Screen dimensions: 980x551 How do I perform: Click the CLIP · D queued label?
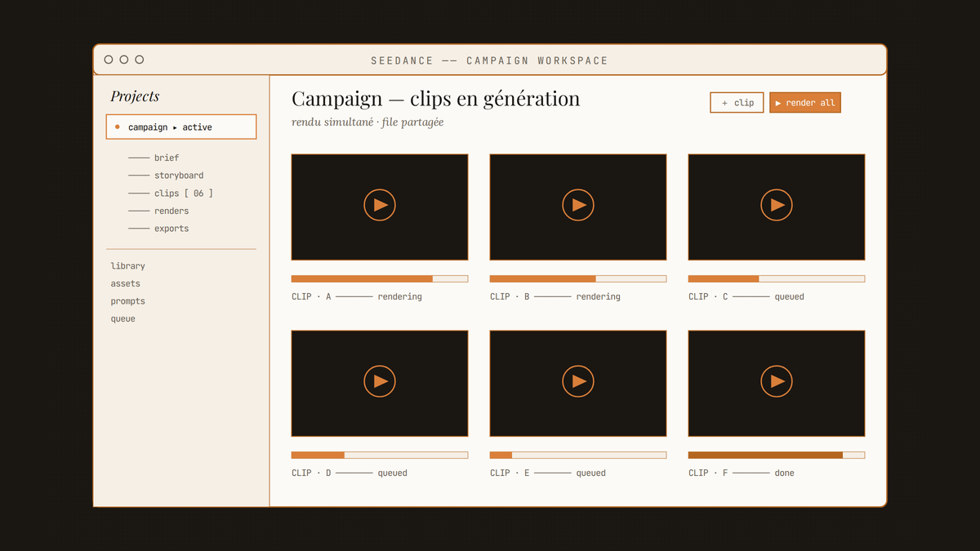pos(350,473)
